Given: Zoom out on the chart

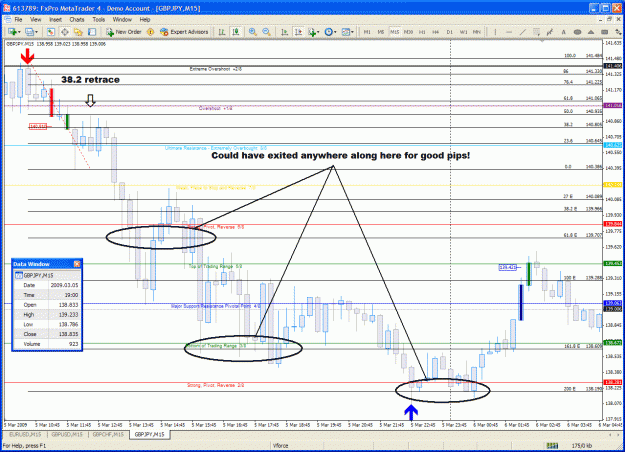Looking at the screenshot, I should (x=266, y=32).
